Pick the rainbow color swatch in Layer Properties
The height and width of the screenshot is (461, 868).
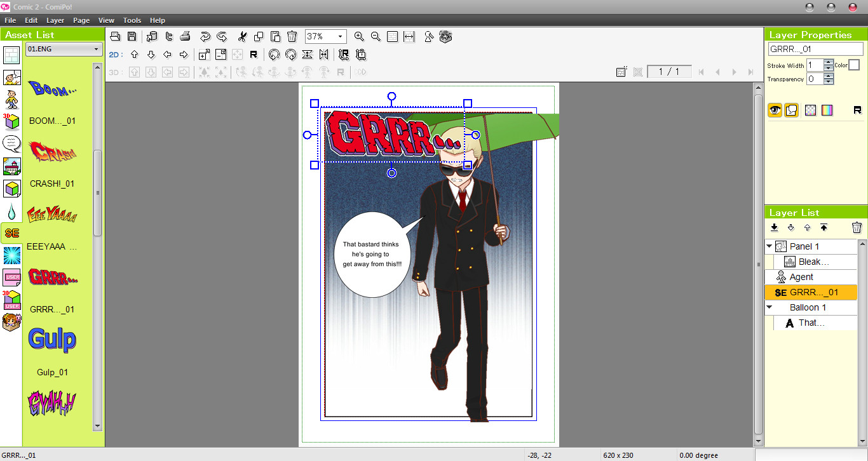827,110
